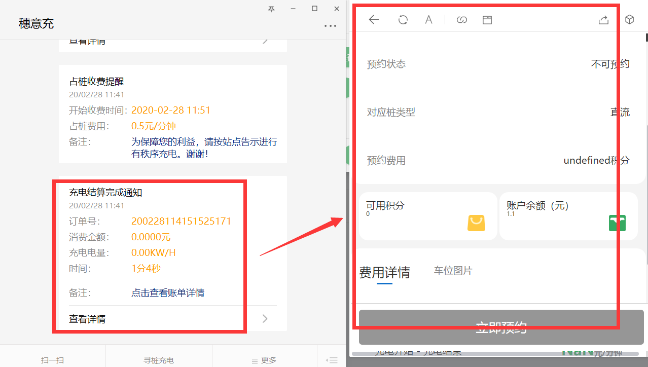The image size is (648, 367).
Task: Open the 点击查看账单详情 link
Action: tap(168, 293)
